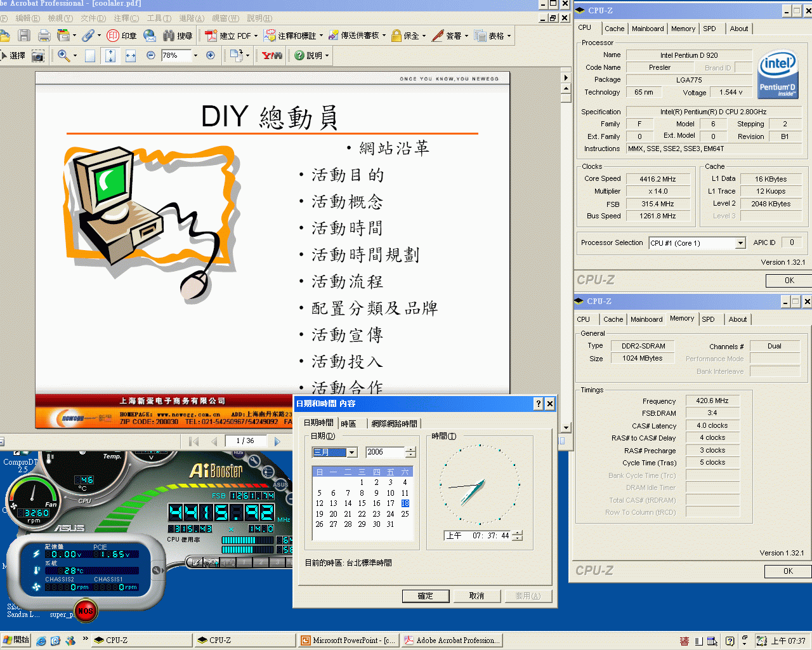Go to previous page in Acrobat
812x650 pixels.
(214, 441)
